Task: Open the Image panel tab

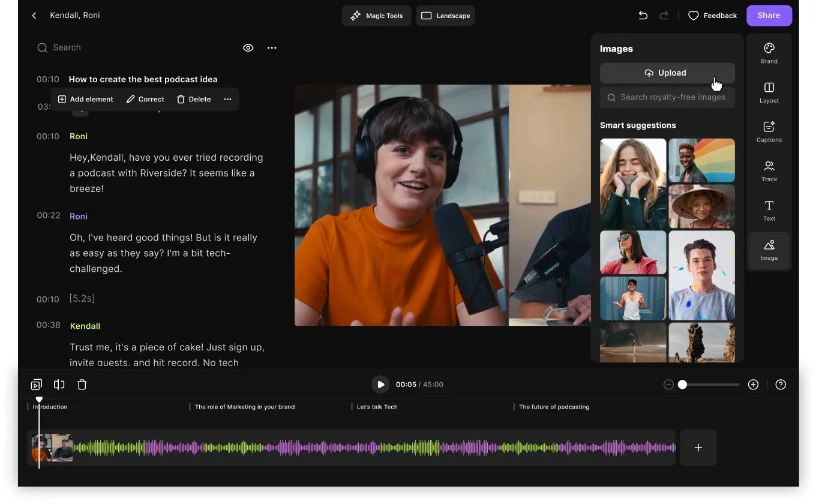Action: pyautogui.click(x=769, y=250)
